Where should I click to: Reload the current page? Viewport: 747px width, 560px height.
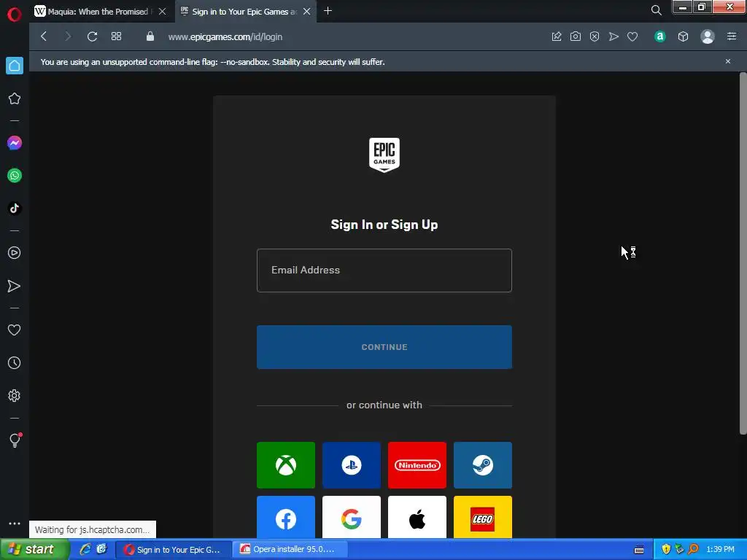[93, 36]
